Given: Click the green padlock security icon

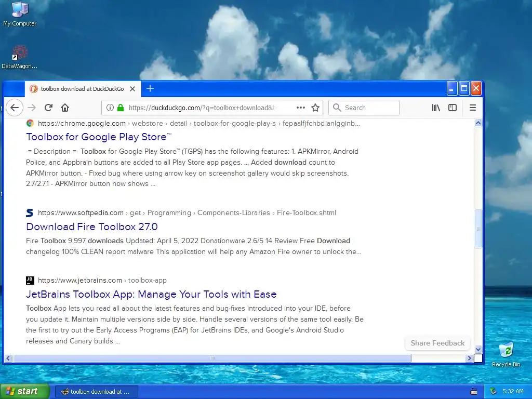Looking at the screenshot, I should pos(121,108).
